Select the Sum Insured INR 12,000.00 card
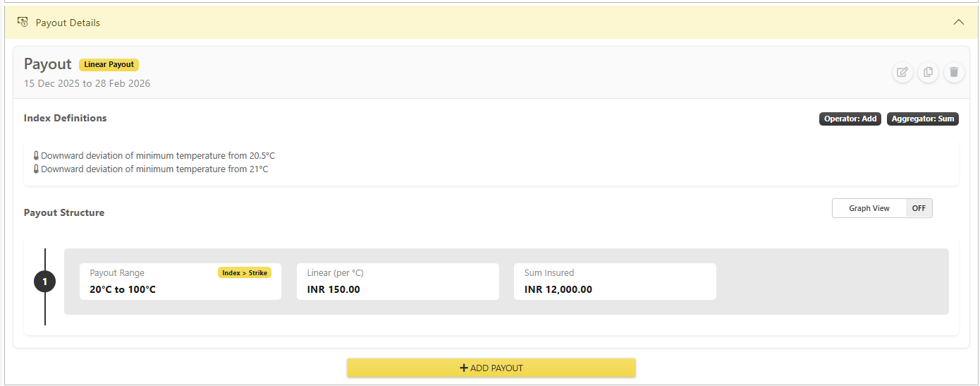This screenshot has width=980, height=386. [x=615, y=282]
